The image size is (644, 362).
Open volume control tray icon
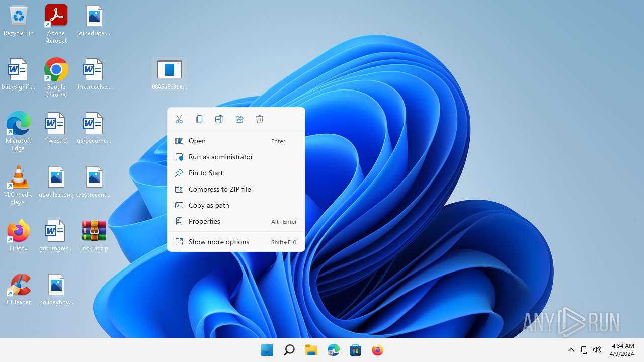(597, 350)
